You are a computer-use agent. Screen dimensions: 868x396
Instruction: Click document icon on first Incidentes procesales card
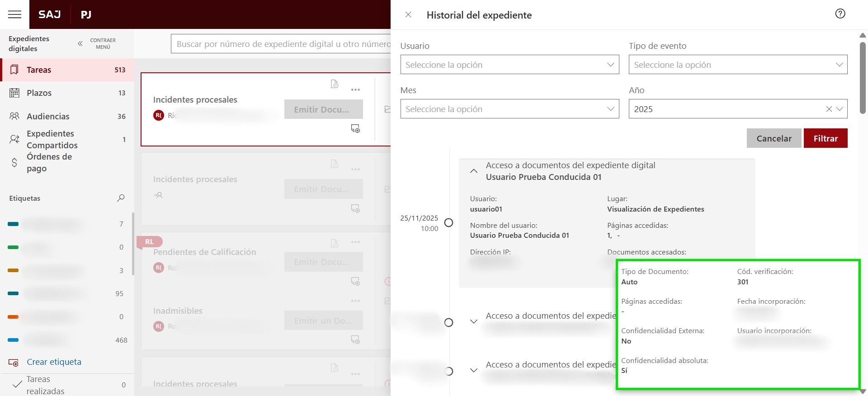tap(335, 84)
